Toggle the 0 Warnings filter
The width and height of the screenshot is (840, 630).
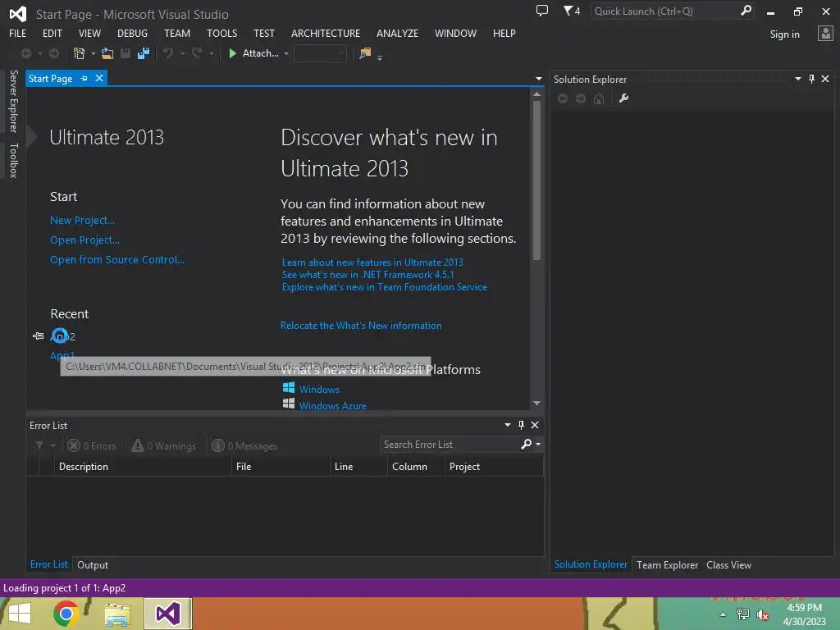(164, 445)
